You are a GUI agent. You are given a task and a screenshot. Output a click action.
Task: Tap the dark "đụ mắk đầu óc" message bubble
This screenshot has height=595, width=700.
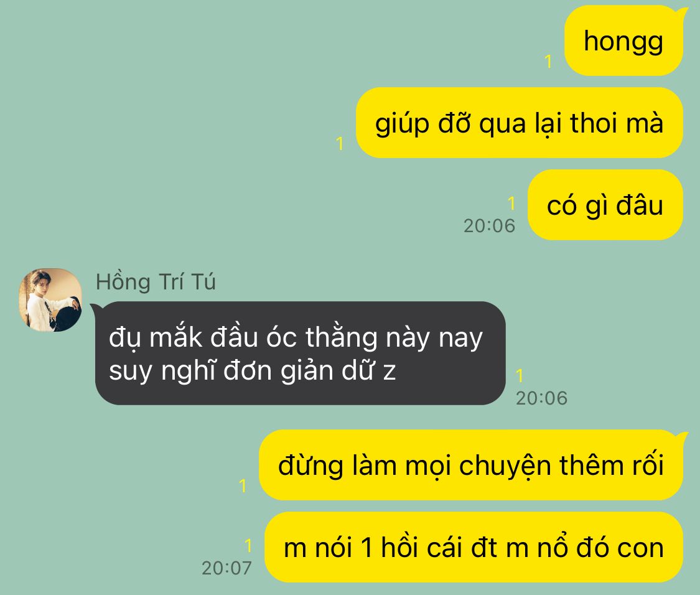(x=300, y=354)
